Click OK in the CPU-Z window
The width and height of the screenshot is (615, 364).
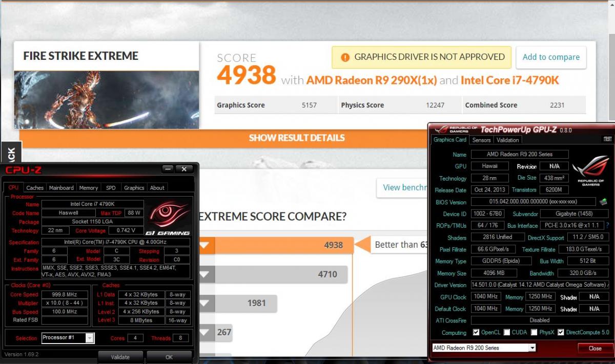coord(169,357)
